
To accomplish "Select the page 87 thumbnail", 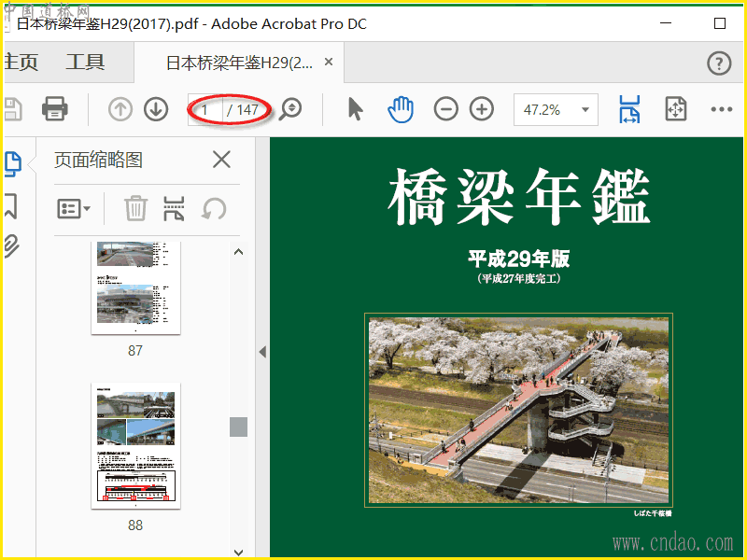I will pos(135,287).
